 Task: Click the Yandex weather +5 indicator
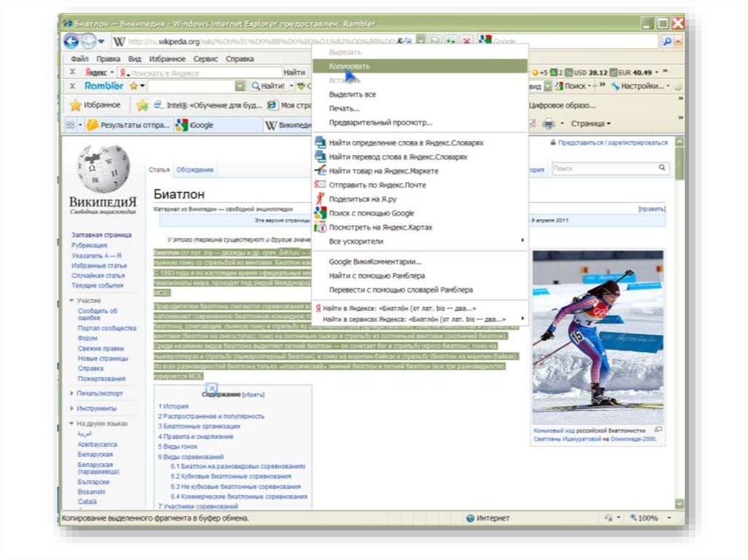point(540,72)
